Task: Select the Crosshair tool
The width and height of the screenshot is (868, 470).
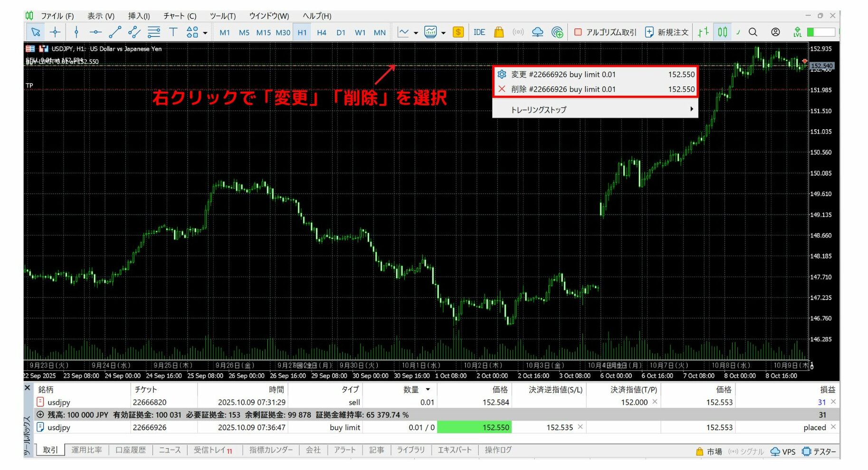Action: click(x=56, y=32)
